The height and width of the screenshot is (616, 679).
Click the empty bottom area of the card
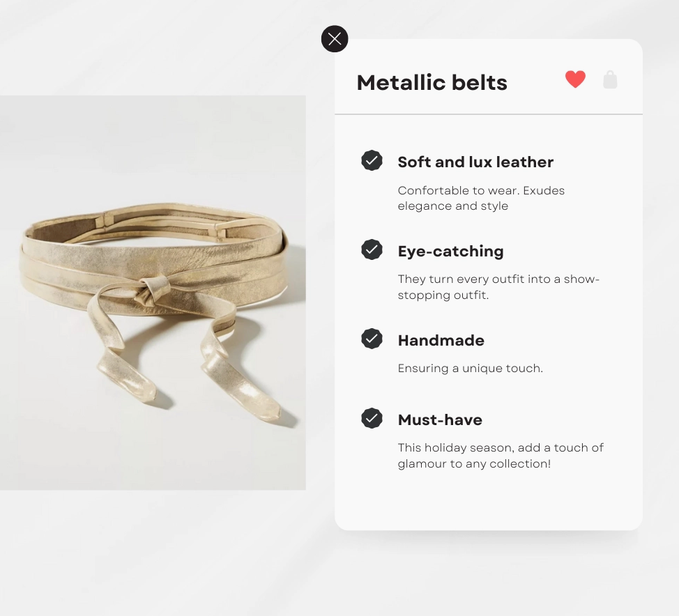pos(489,501)
